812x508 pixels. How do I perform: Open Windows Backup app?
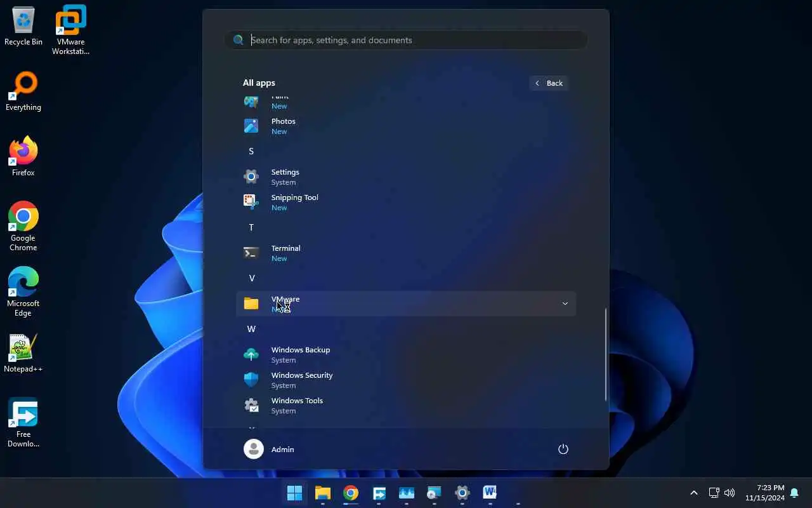tap(406, 354)
